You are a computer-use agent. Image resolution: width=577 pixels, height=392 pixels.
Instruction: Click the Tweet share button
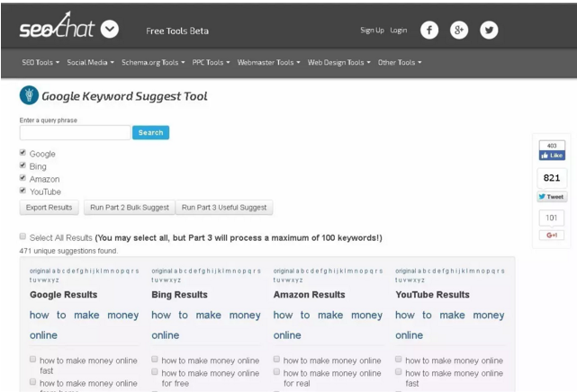(x=552, y=197)
